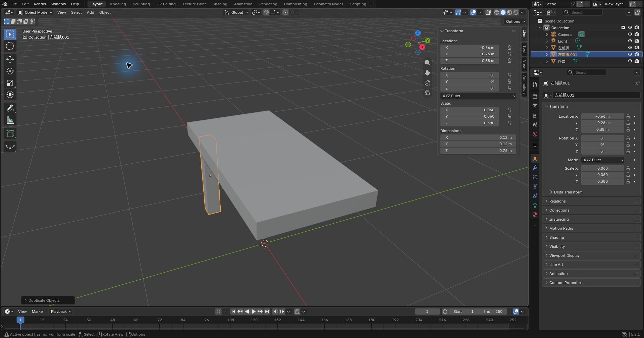
Task: Switch orthographic/perspective grid icon
Action: tap(427, 93)
